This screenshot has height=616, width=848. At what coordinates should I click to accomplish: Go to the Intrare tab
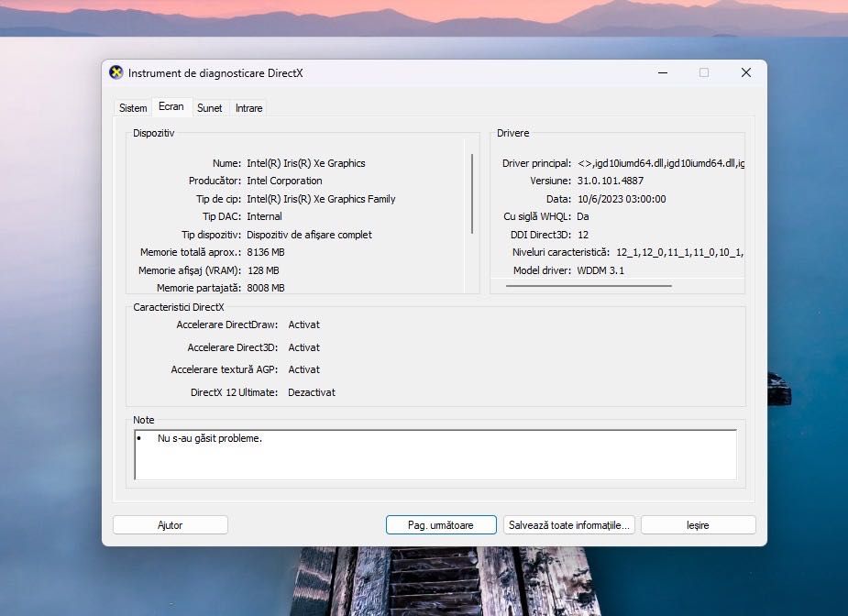248,108
